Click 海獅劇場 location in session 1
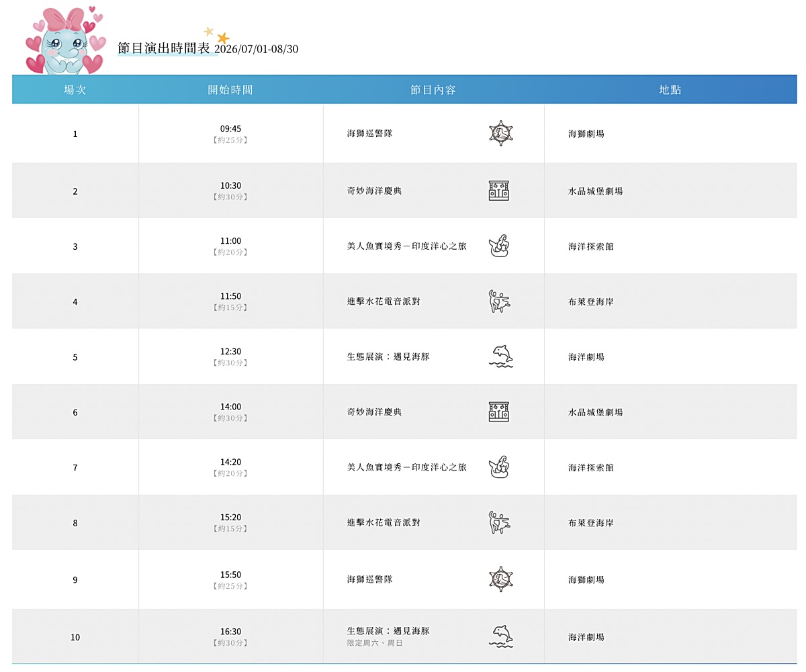Screen dimensions: 806x672 click(x=586, y=134)
